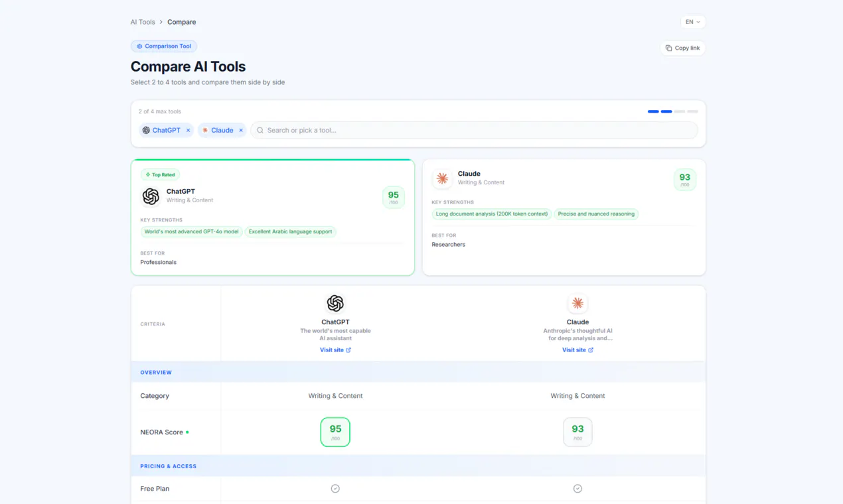Click the World's most advanced GPT-4o model tag

191,231
